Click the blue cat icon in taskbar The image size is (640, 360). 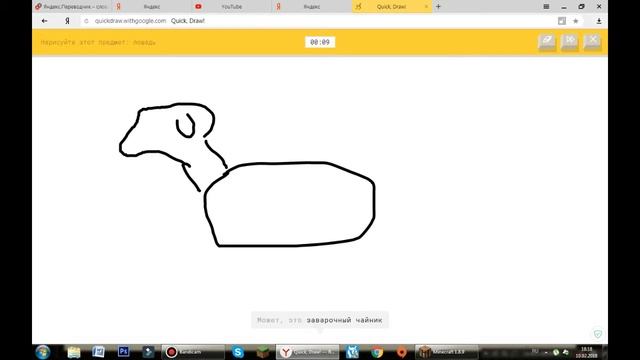(352, 352)
